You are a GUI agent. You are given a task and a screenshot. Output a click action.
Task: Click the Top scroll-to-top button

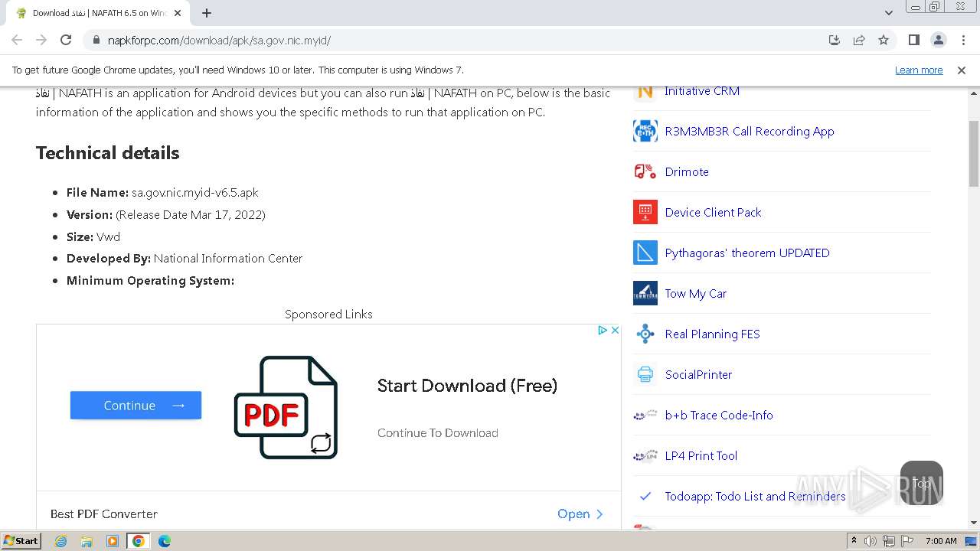pyautogui.click(x=922, y=482)
